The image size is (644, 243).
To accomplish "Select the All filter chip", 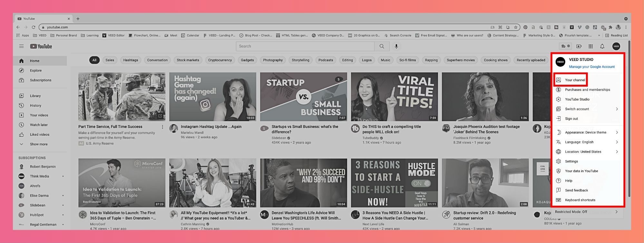I will 94,60.
